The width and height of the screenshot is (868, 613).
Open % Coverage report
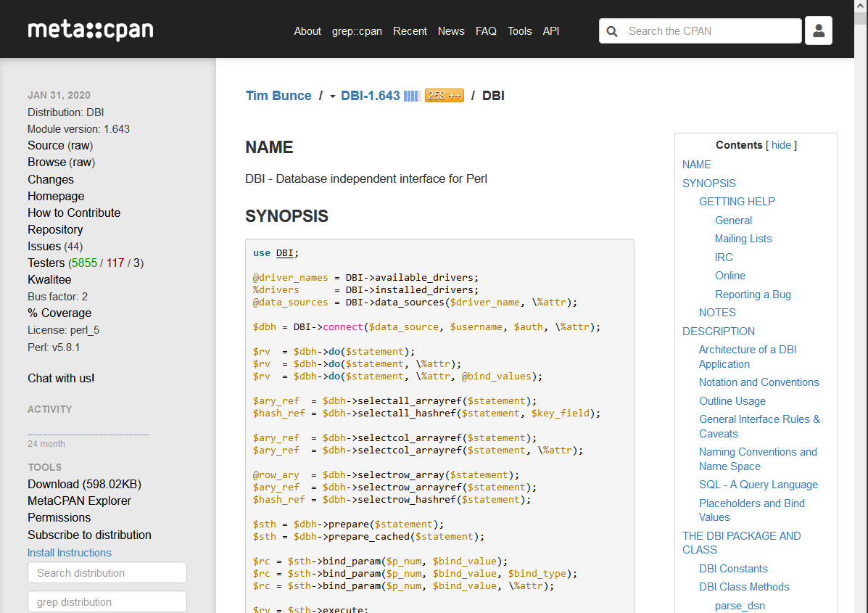click(59, 313)
